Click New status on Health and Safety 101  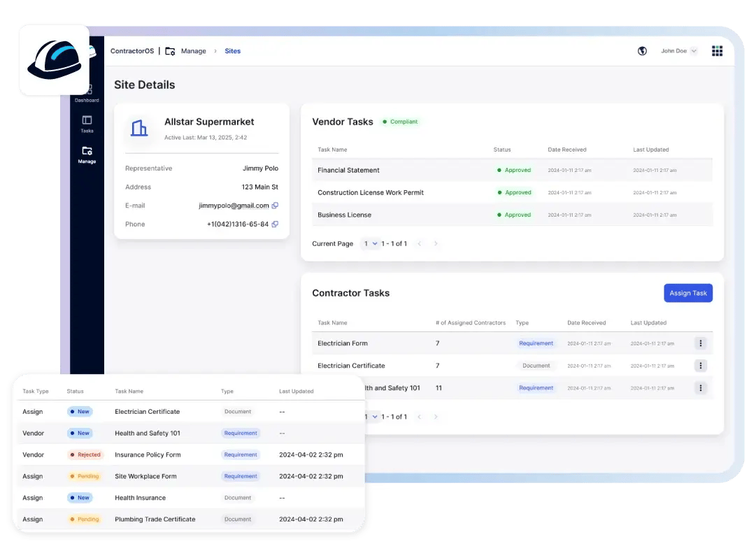tap(80, 433)
